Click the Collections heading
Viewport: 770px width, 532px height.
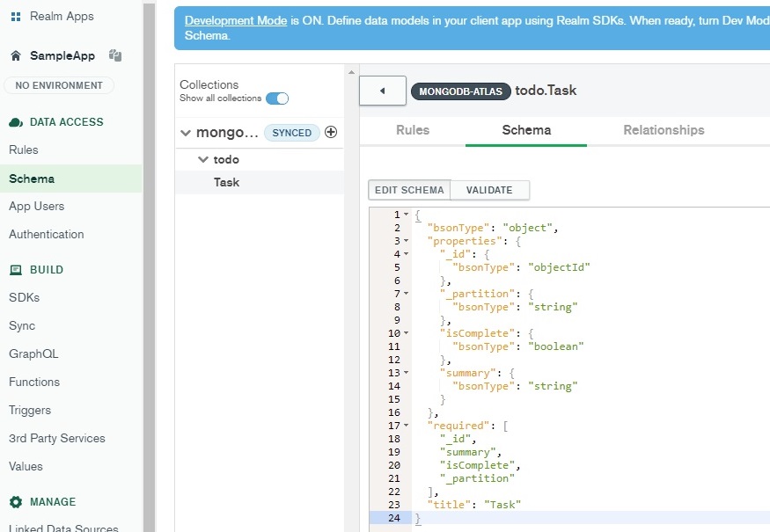[x=209, y=84]
